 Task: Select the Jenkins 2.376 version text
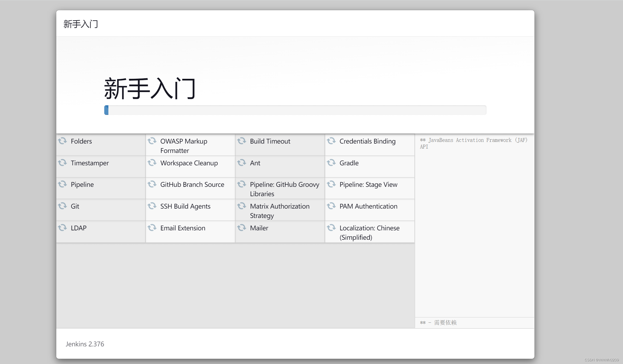[x=85, y=344]
